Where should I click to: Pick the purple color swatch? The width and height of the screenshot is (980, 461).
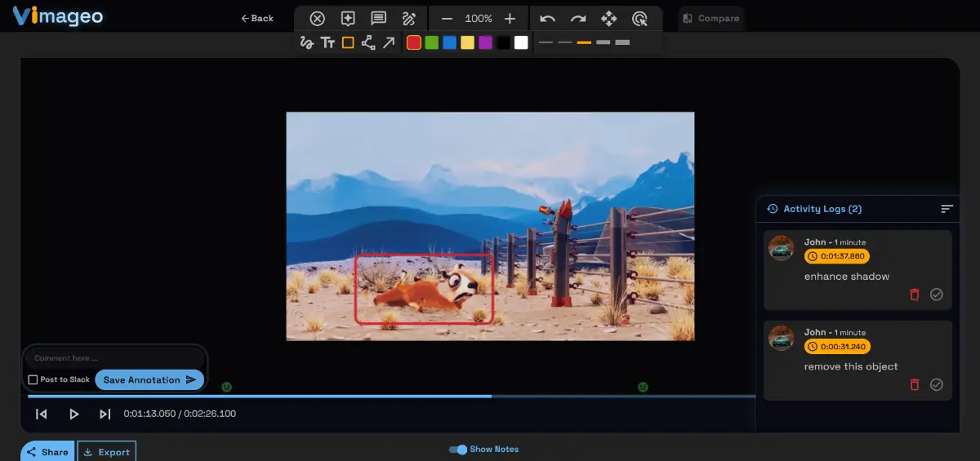click(x=485, y=42)
